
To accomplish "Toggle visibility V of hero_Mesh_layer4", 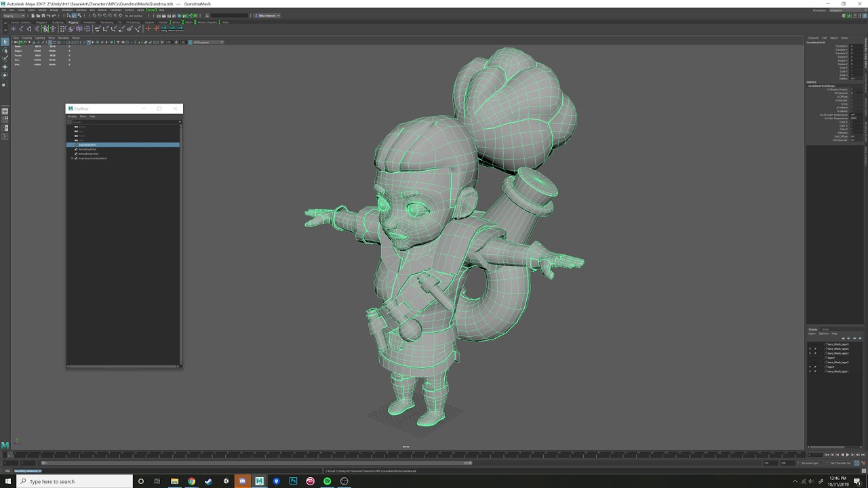I will tap(810, 349).
